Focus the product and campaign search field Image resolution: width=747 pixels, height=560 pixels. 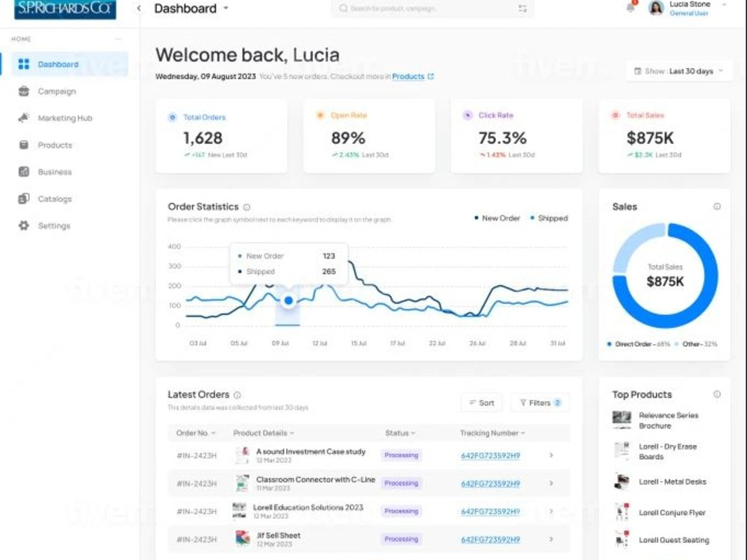point(432,8)
